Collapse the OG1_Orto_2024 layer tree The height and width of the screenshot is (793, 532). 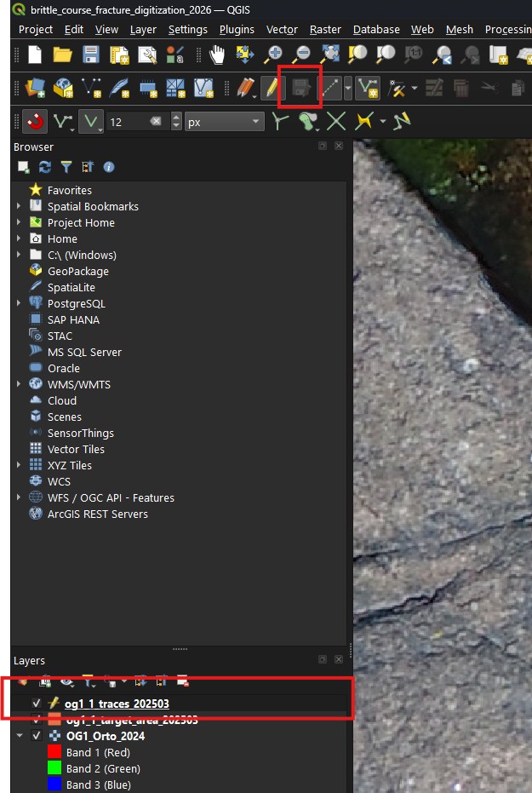click(20, 735)
